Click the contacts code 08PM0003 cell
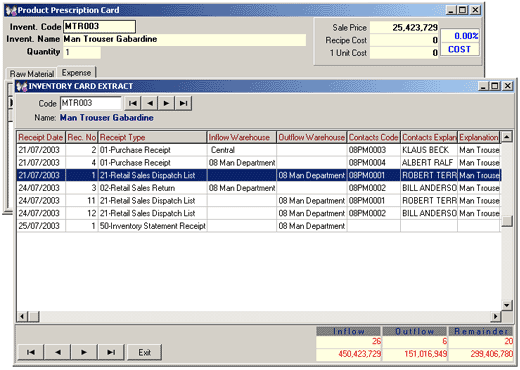520x370 pixels. (374, 150)
